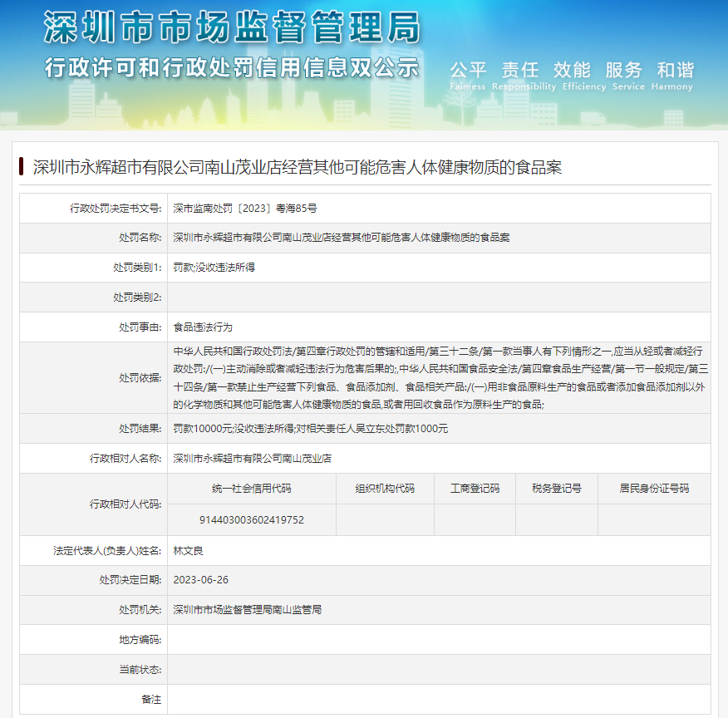Screen dimensions: 728x718
Task: Click the 备注 label
Action: [151, 700]
